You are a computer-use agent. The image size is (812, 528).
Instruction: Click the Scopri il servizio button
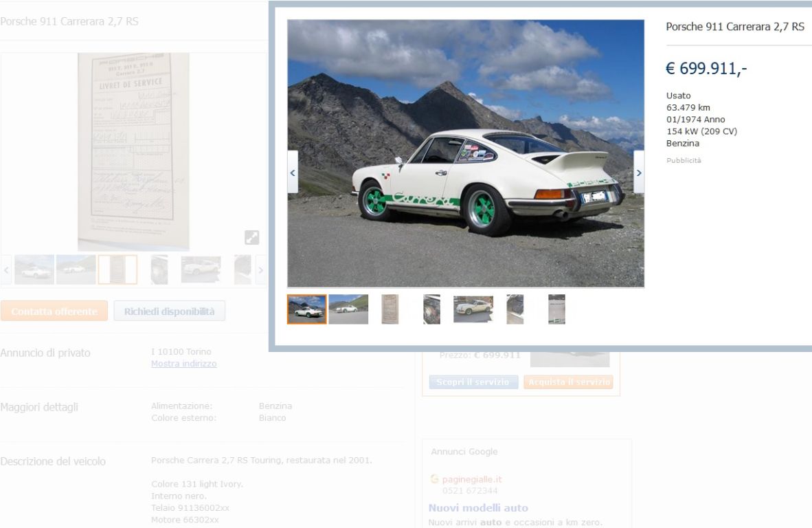[x=473, y=382]
